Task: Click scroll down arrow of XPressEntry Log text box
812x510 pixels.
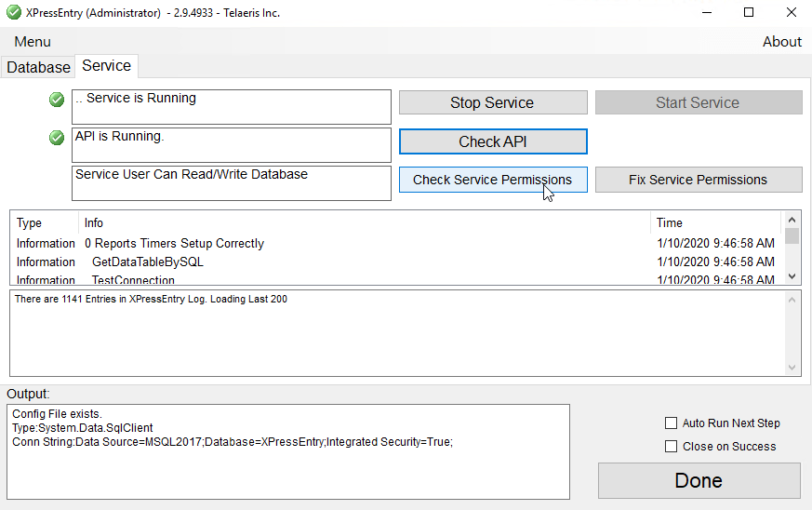Action: coord(792,368)
